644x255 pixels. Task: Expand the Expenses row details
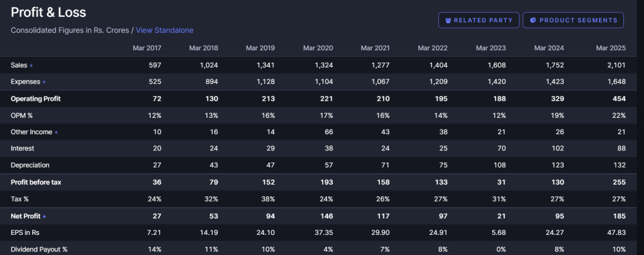(44, 82)
